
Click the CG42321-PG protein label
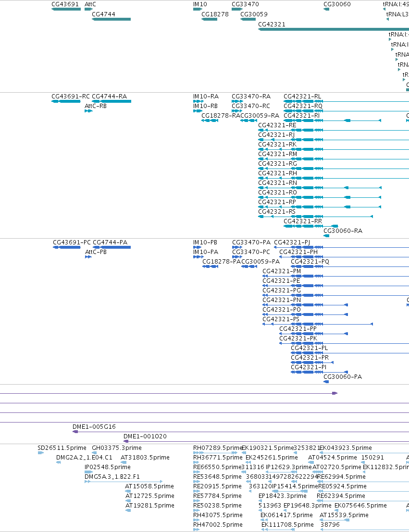tap(282, 290)
